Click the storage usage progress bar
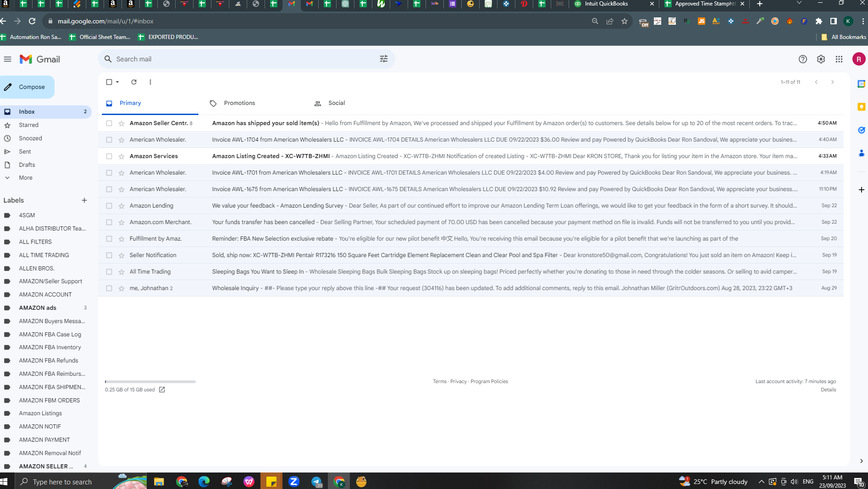The image size is (868, 489). click(x=150, y=381)
